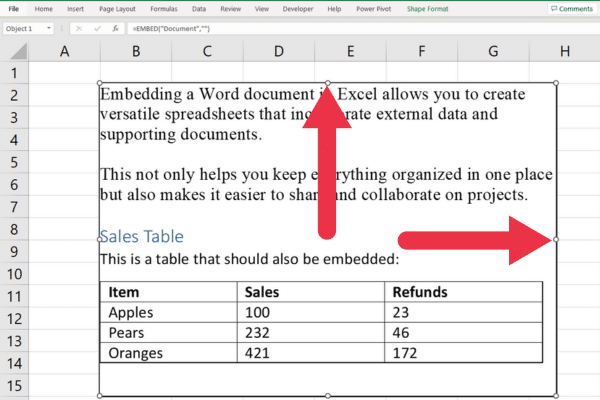Open the Insert ribbon tab
This screenshot has height=400, width=600.
click(75, 9)
